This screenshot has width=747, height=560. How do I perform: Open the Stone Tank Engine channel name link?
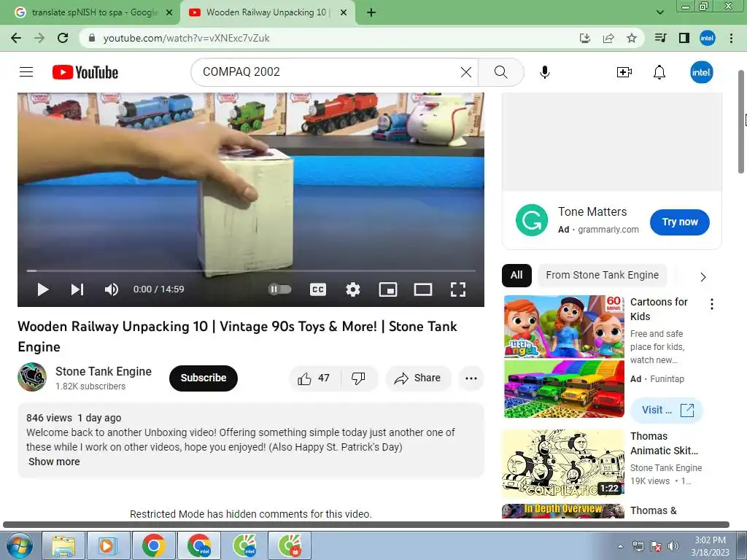click(104, 371)
